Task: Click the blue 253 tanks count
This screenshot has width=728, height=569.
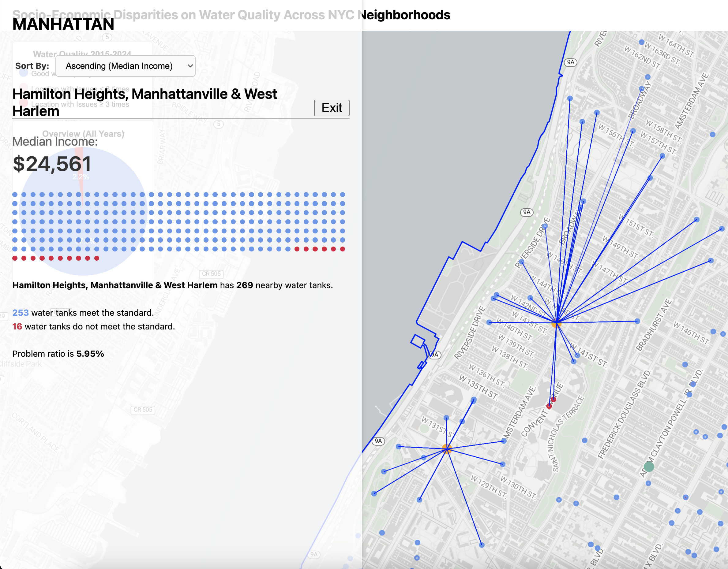Action: click(20, 312)
